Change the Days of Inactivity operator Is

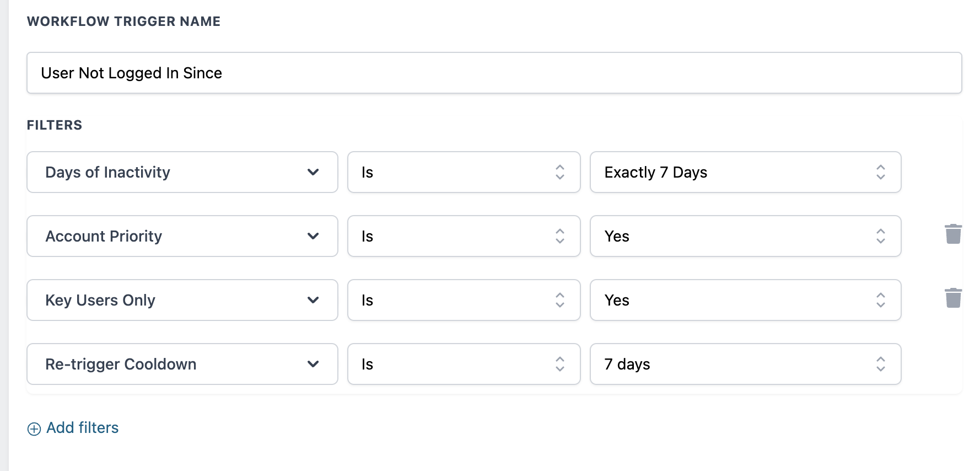(x=464, y=172)
